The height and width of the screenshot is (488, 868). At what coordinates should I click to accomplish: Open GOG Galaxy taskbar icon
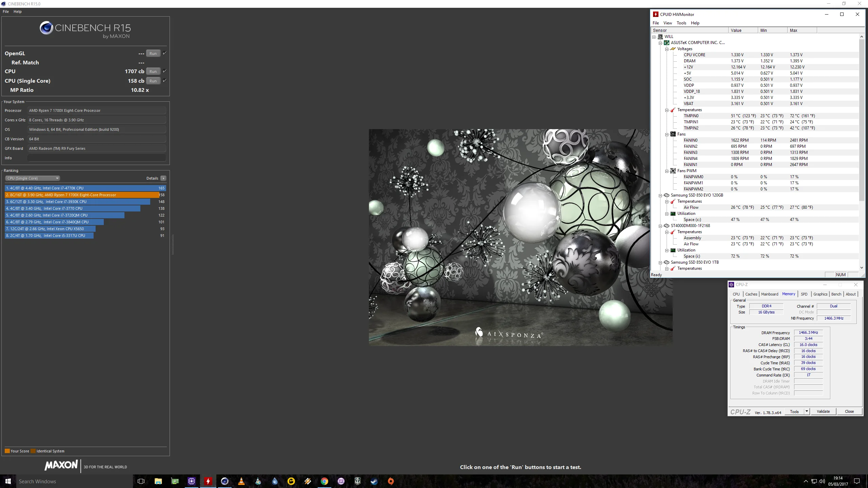click(x=341, y=481)
